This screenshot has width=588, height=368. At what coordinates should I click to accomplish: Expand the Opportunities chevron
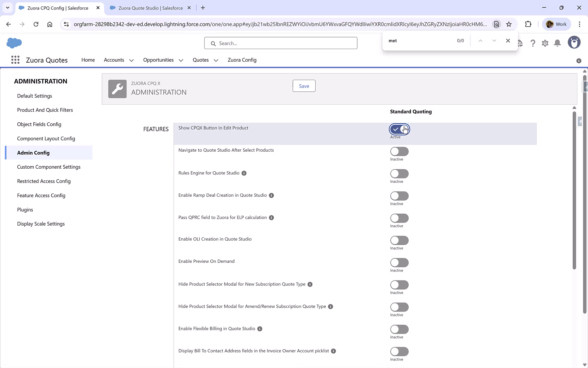(181, 60)
